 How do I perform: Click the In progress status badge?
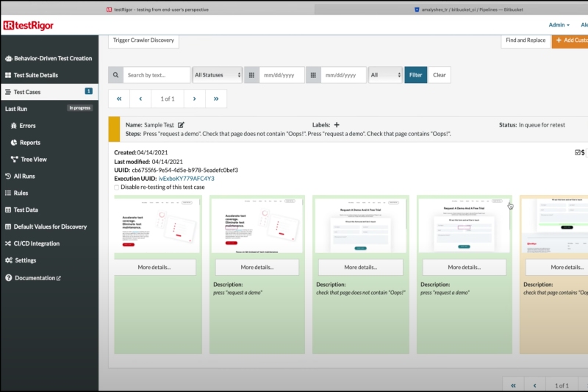tap(80, 108)
